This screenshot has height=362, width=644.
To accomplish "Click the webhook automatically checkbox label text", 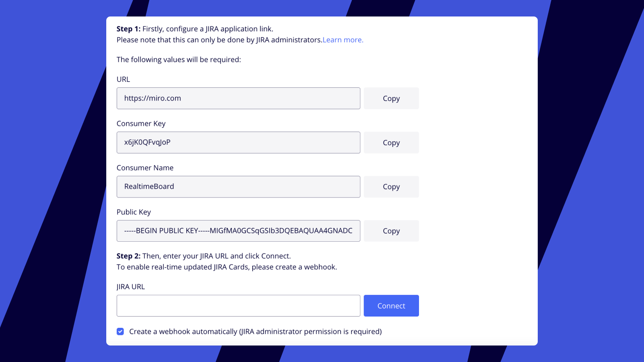I will (255, 331).
